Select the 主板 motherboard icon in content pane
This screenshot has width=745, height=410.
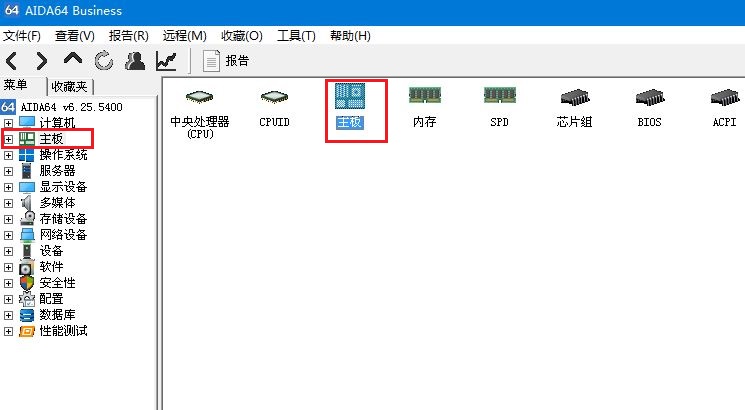point(350,106)
